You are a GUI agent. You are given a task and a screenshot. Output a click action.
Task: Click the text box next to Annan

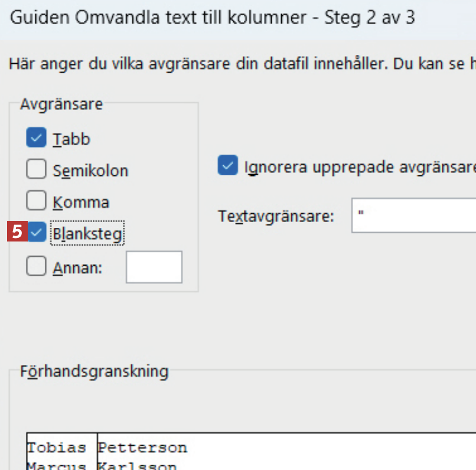[x=154, y=267]
